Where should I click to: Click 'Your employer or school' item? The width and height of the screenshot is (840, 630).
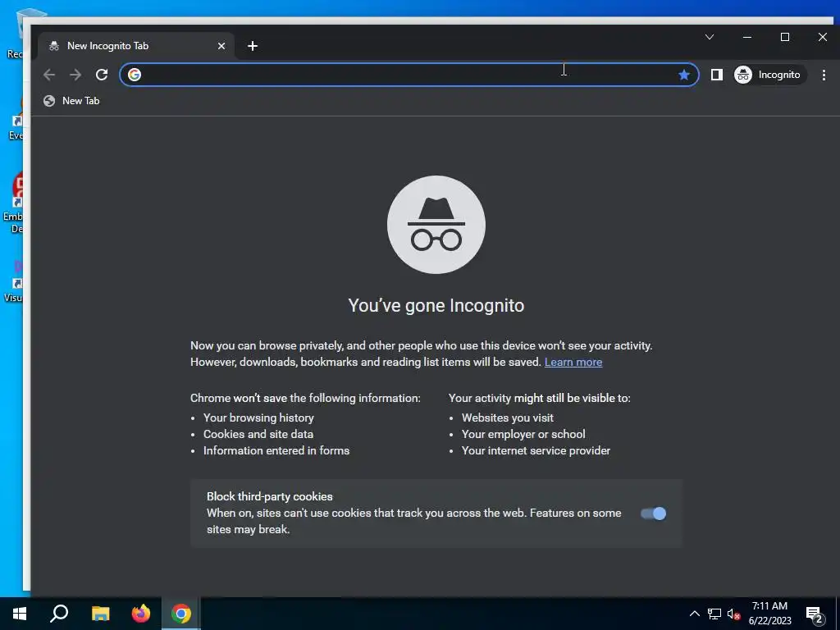[523, 435]
